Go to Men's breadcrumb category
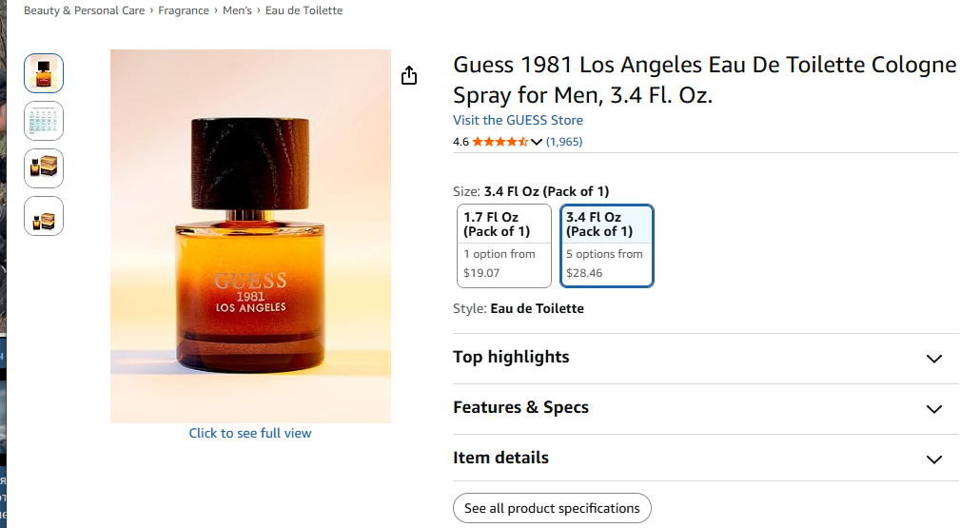 coord(238,10)
